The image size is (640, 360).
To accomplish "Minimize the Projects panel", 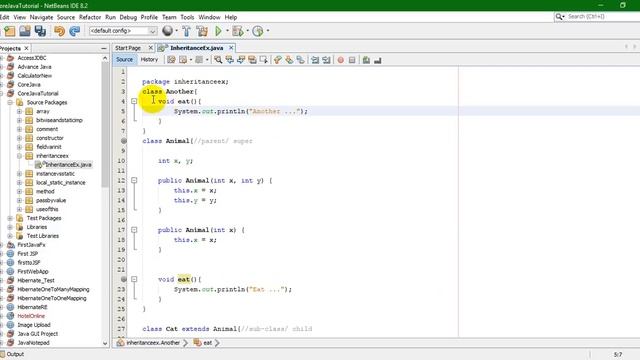I will (104, 48).
